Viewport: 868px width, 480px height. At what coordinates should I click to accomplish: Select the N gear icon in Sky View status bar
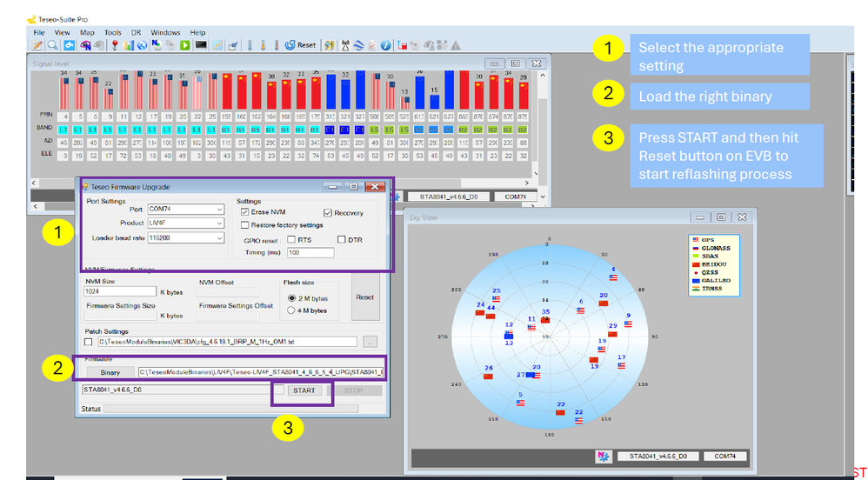tap(602, 457)
